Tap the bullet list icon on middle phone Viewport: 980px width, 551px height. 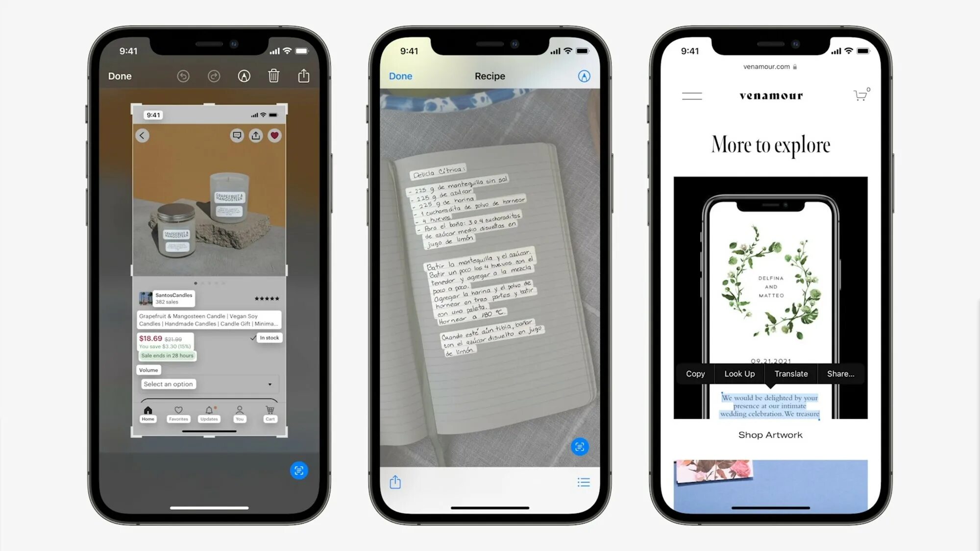click(x=583, y=483)
